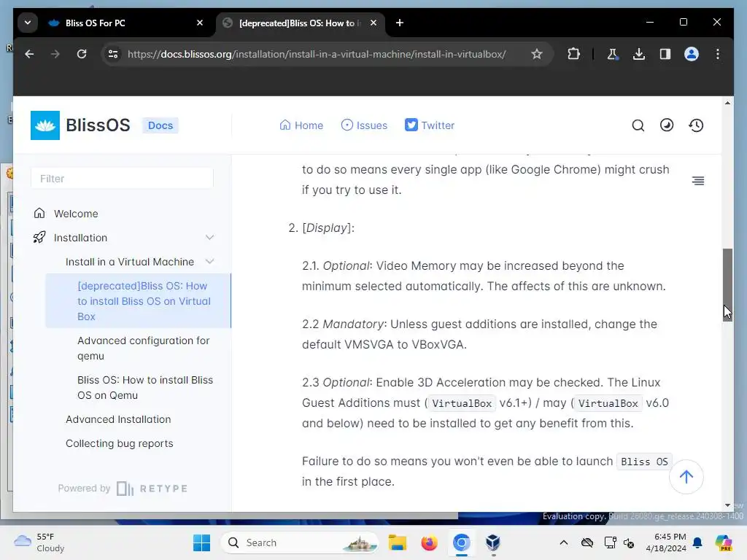747x560 pixels.
Task: Open Install in a Virtual Machine item
Action: tap(130, 262)
